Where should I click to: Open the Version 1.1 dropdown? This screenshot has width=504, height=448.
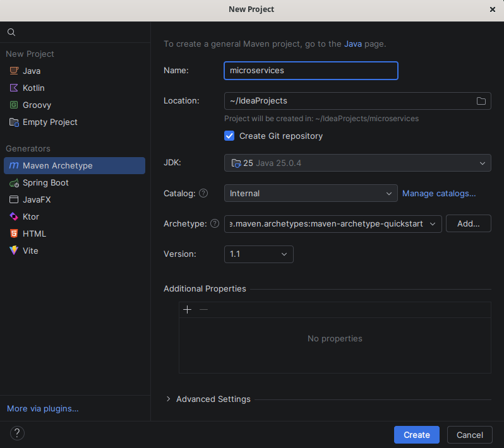258,254
